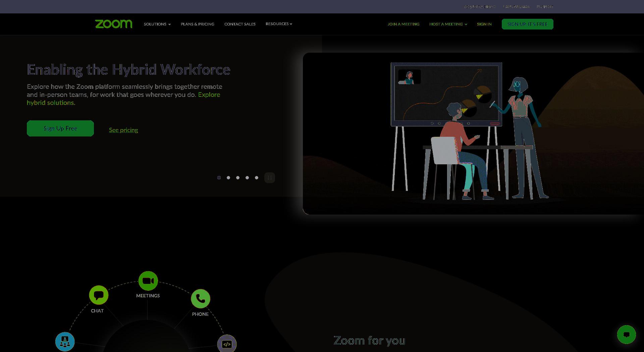Expand the Resources dropdown menu

coord(279,24)
